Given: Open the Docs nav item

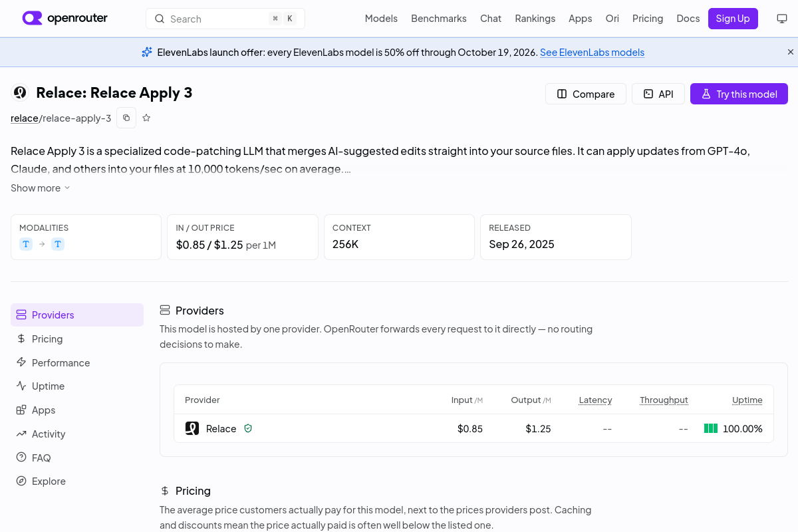Looking at the screenshot, I should point(688,19).
